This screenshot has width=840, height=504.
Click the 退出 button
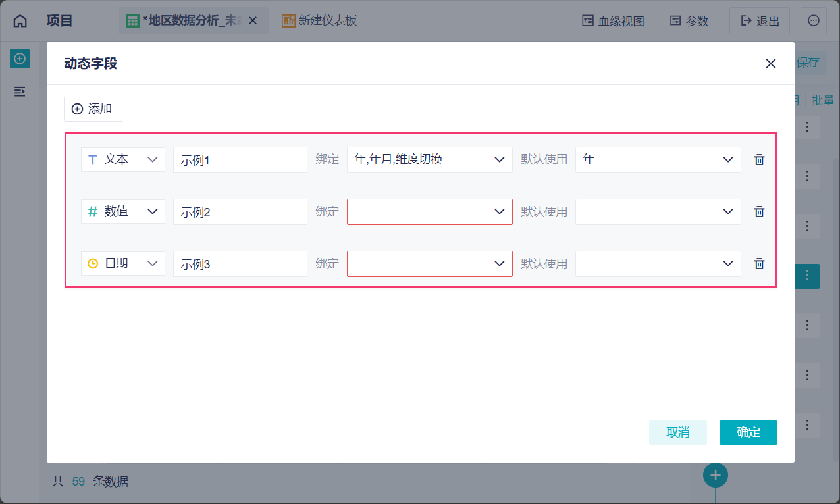pos(760,21)
